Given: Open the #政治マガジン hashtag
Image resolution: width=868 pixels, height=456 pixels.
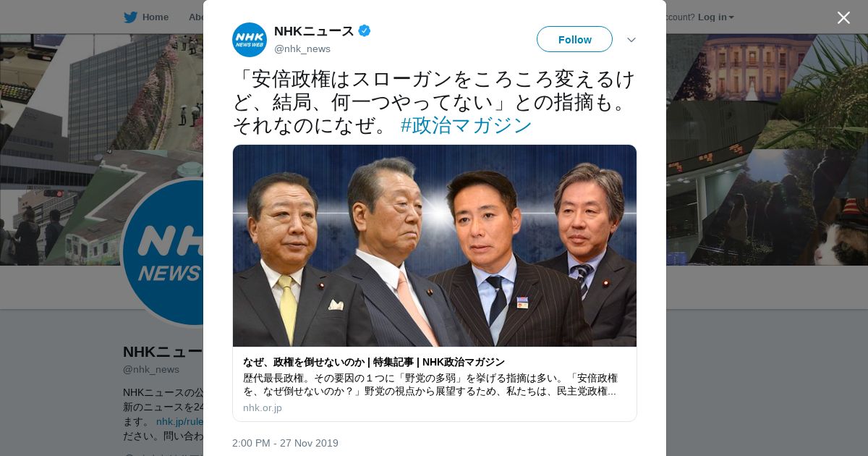Looking at the screenshot, I should (x=467, y=125).
